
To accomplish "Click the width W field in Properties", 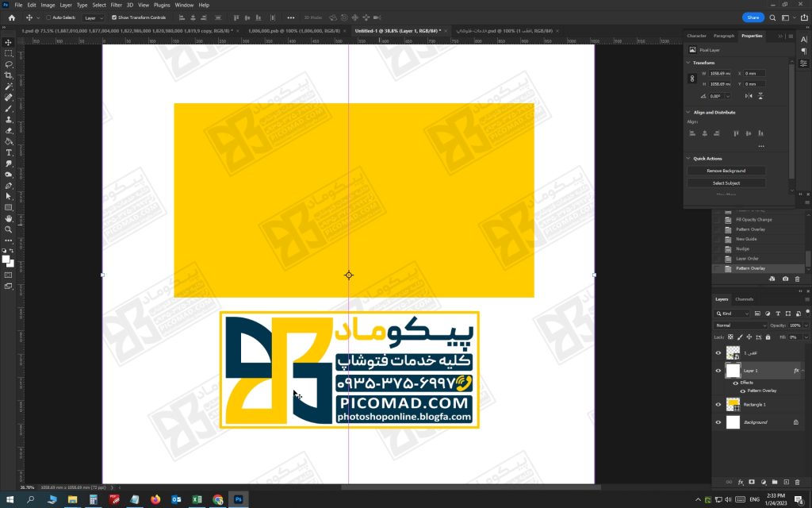I will tap(720, 74).
